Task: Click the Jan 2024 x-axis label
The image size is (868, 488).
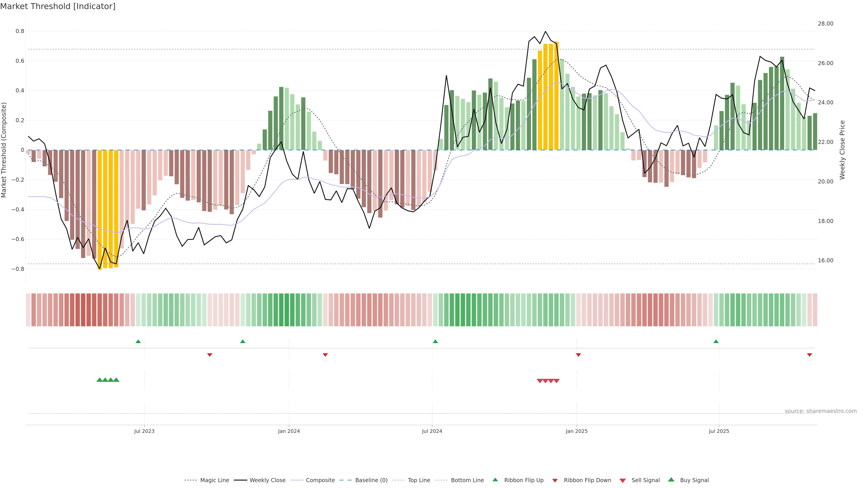Action: click(x=289, y=431)
